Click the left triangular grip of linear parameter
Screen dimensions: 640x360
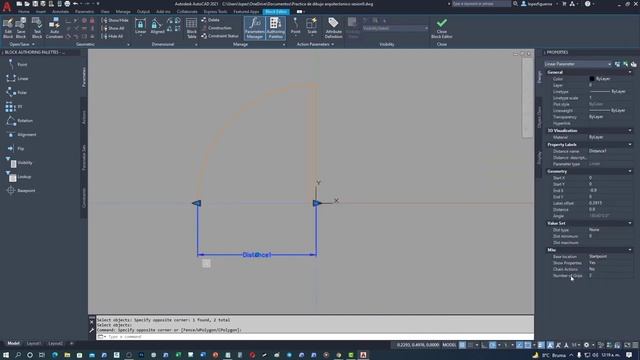pos(197,203)
